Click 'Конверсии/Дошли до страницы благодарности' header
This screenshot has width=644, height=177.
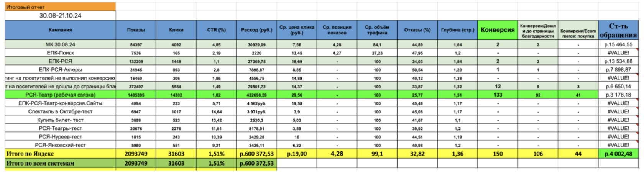[x=538, y=30]
